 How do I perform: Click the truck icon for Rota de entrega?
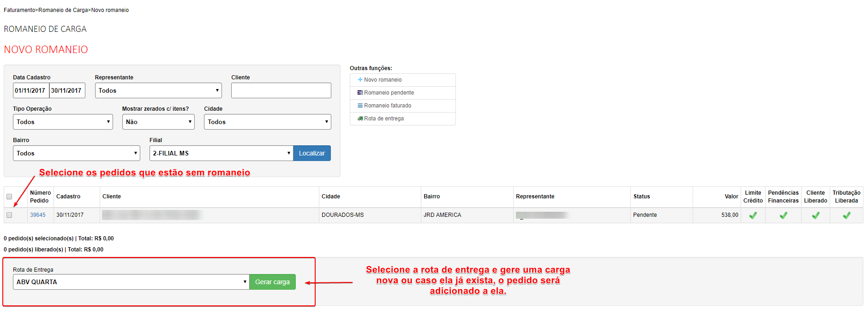click(360, 119)
